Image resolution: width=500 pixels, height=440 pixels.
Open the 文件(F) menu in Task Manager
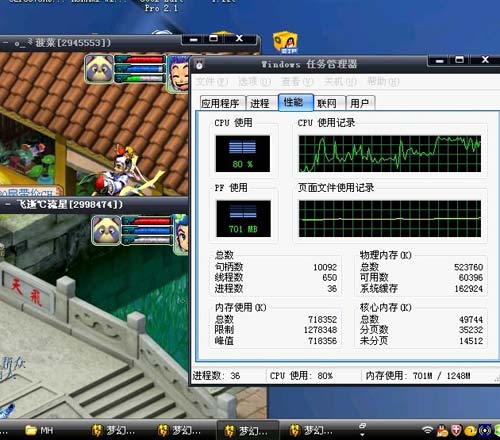[x=212, y=82]
